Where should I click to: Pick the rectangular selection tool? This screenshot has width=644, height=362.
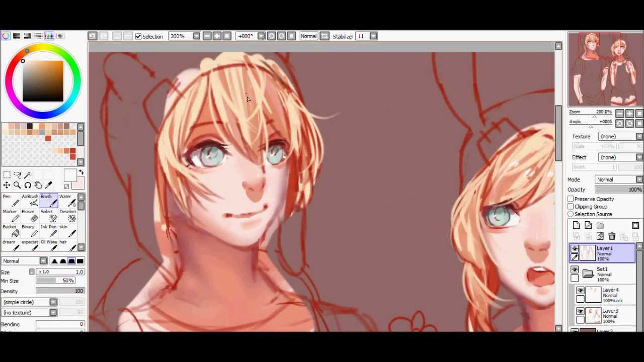(x=7, y=175)
